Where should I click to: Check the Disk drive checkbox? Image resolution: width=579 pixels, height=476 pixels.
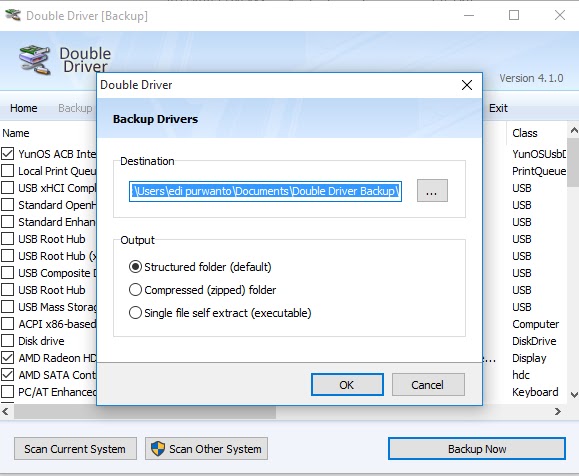click(7, 340)
